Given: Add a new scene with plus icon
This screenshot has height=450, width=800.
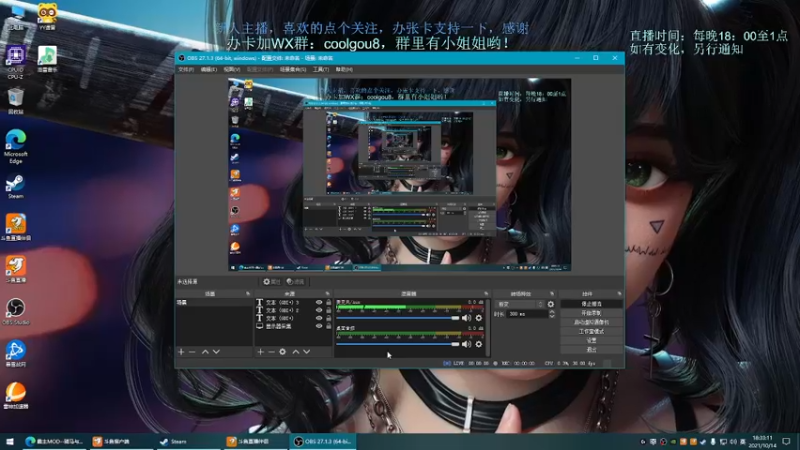Looking at the screenshot, I should point(181,352).
